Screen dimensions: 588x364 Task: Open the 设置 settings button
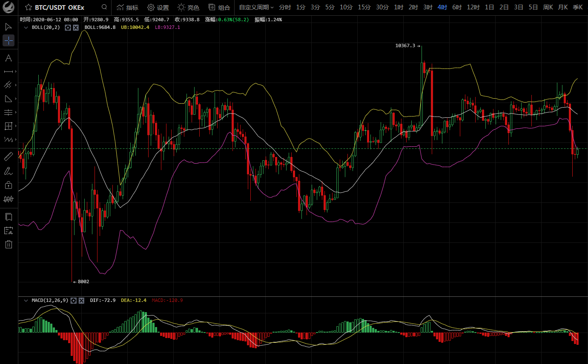pos(158,7)
